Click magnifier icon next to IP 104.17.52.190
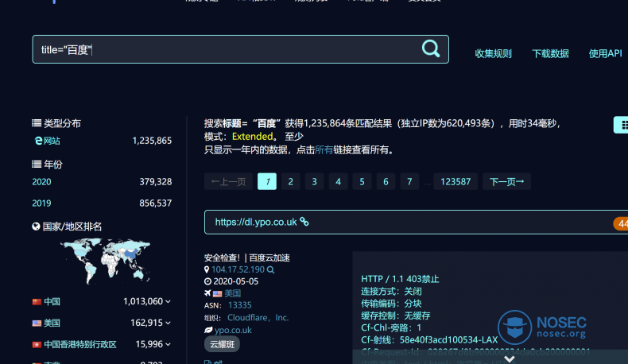 click(x=271, y=270)
